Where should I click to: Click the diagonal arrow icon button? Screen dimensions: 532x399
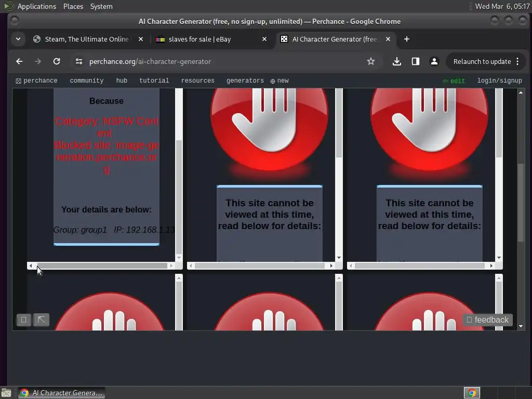[42, 320]
